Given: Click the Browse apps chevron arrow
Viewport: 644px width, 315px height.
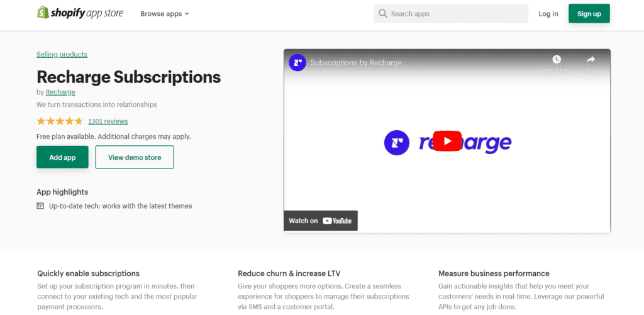Looking at the screenshot, I should [x=187, y=14].
